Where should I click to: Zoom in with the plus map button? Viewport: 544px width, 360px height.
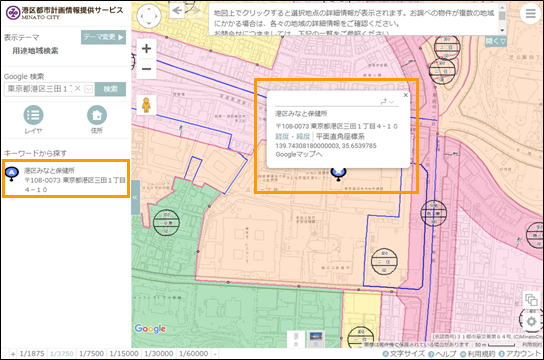pyautogui.click(x=146, y=49)
